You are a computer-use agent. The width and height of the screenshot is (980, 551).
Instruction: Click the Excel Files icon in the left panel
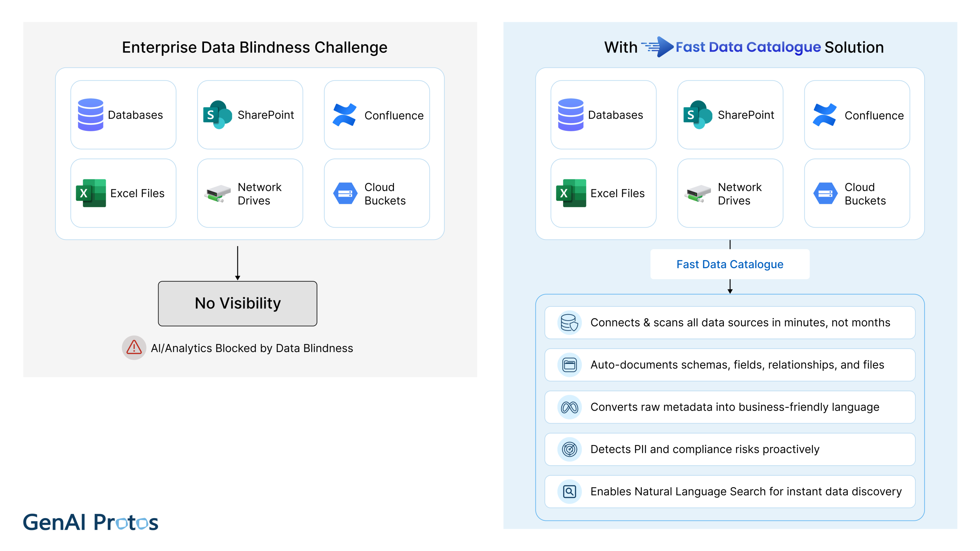pos(91,193)
